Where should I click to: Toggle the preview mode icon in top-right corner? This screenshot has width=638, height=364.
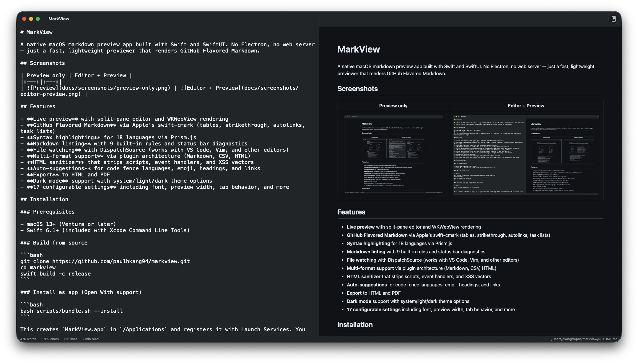[614, 19]
